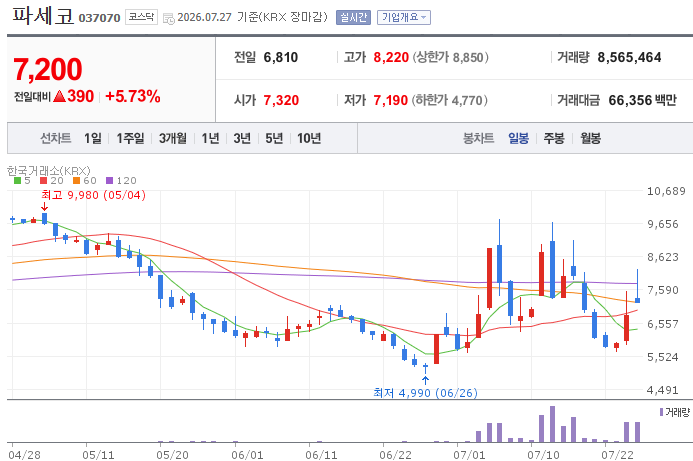The width and height of the screenshot is (693, 461).
Task: Click the stock code 037070
Action: (99, 18)
